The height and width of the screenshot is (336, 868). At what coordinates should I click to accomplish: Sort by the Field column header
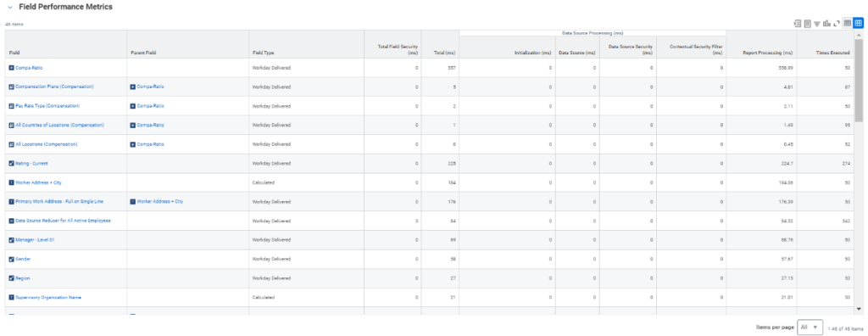point(14,53)
